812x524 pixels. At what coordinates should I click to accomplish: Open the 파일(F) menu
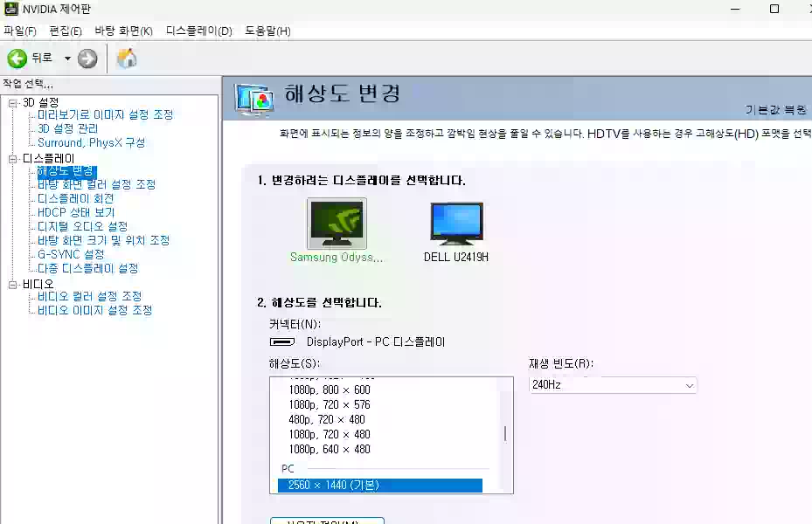(x=20, y=31)
